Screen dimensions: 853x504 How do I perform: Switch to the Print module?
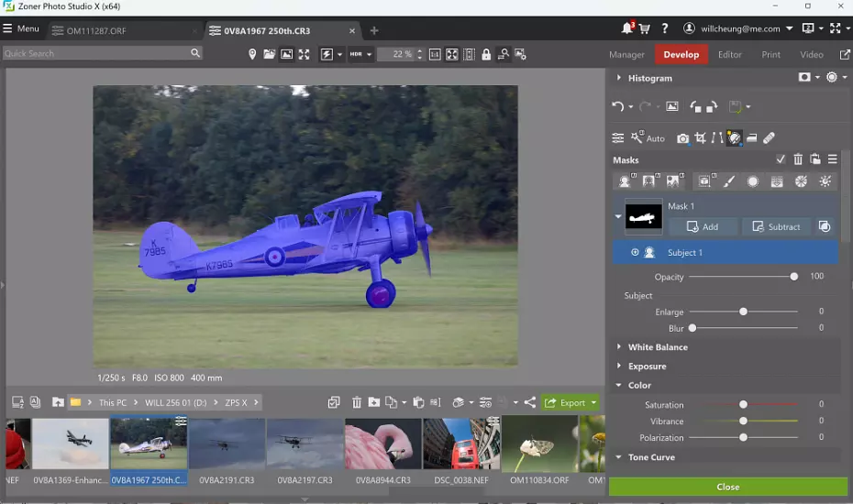770,54
